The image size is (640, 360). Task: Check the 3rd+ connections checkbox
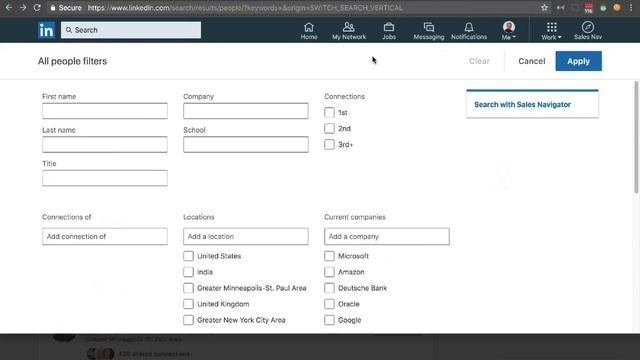click(329, 144)
